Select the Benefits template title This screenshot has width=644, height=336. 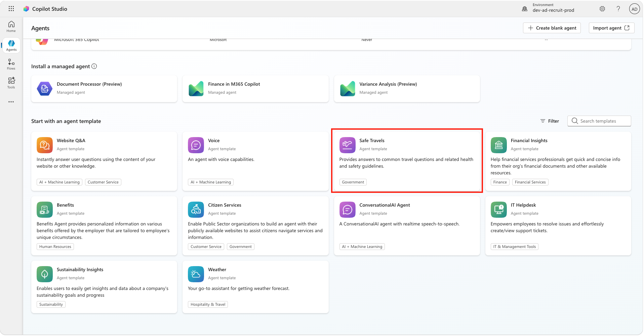pyautogui.click(x=65, y=205)
